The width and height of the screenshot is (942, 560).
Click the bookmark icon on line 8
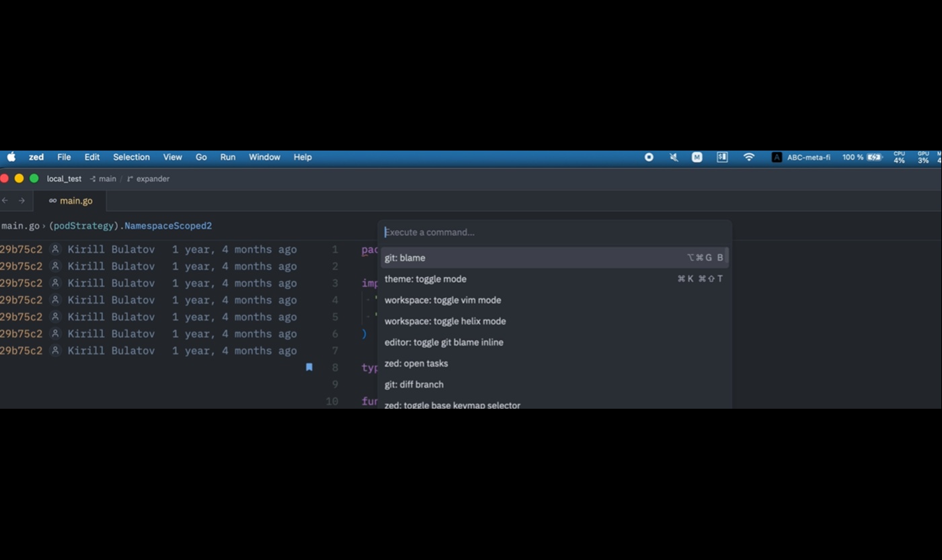click(309, 367)
